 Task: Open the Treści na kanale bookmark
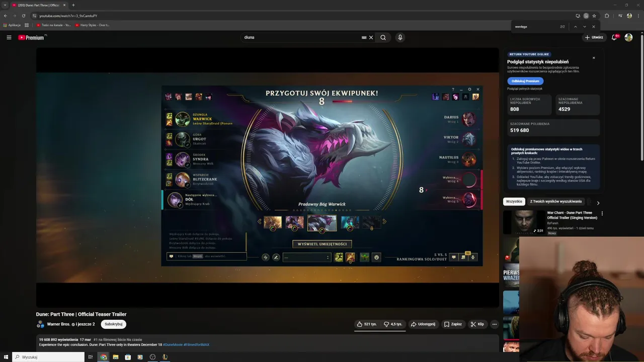54,25
